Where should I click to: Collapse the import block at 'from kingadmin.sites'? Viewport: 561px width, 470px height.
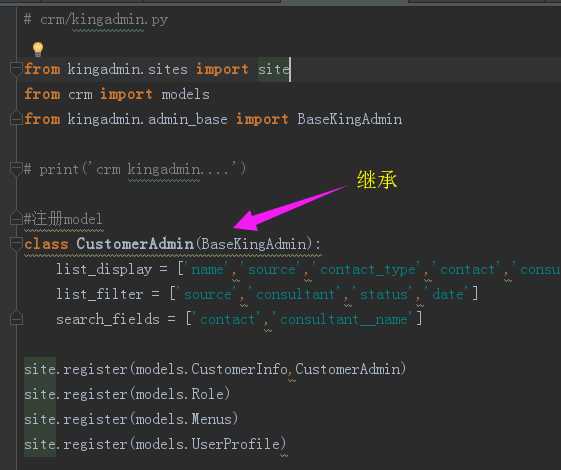click(x=16, y=68)
